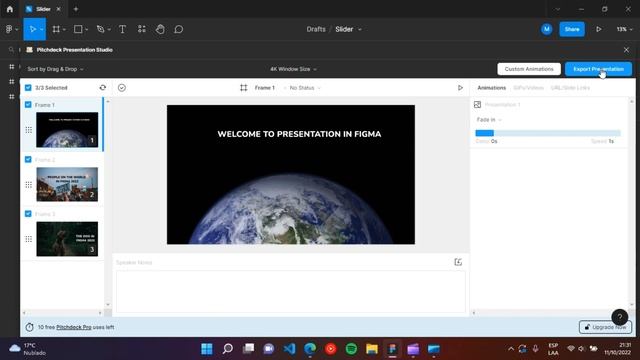Switch to the GIFs/Videos tab
Image resolution: width=640 pixels, height=360 pixels.
point(528,88)
